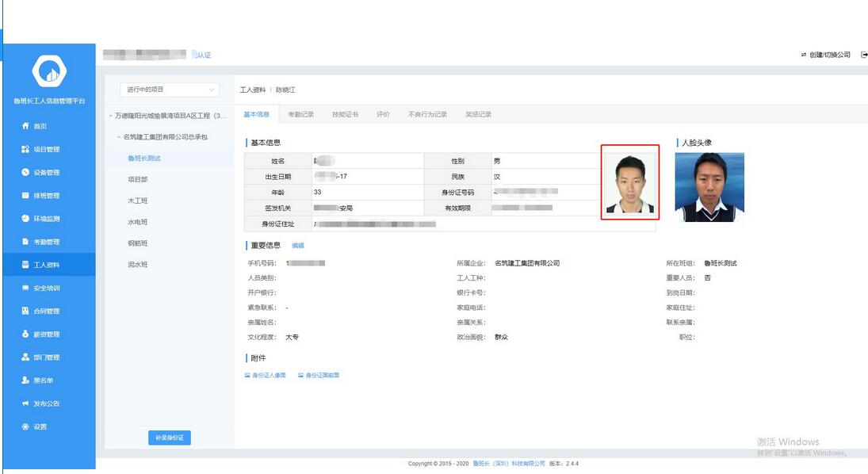868x474 pixels.
Task: Select the 发布公告 announcement icon
Action: (x=26, y=403)
